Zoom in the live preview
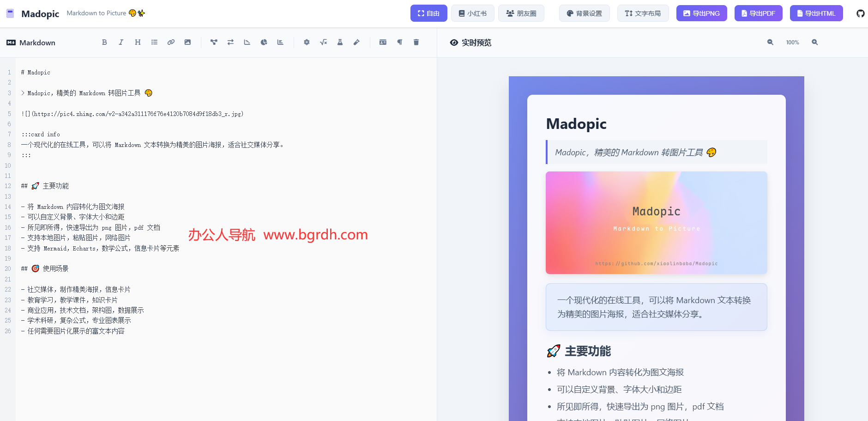 pyautogui.click(x=814, y=42)
